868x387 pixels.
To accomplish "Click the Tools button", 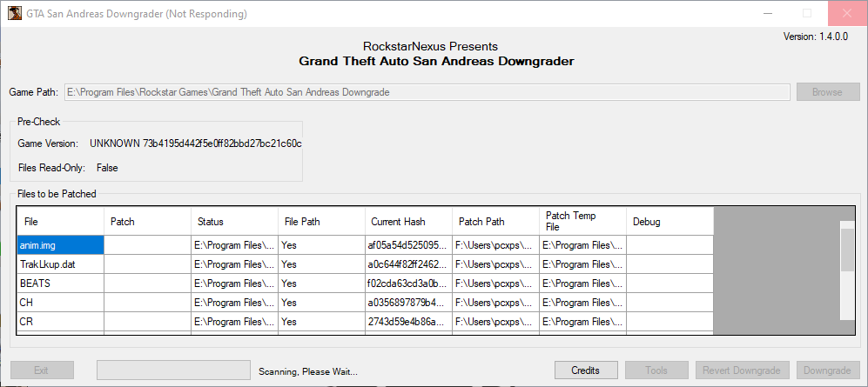I will [656, 370].
